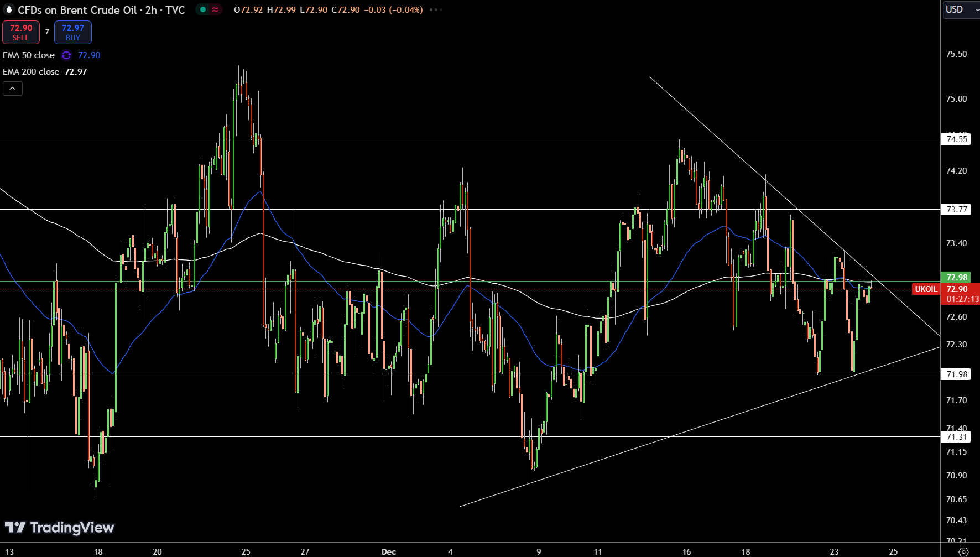Click the green 72.98 price label
Viewport: 980px width, 557px height.
[x=956, y=277]
